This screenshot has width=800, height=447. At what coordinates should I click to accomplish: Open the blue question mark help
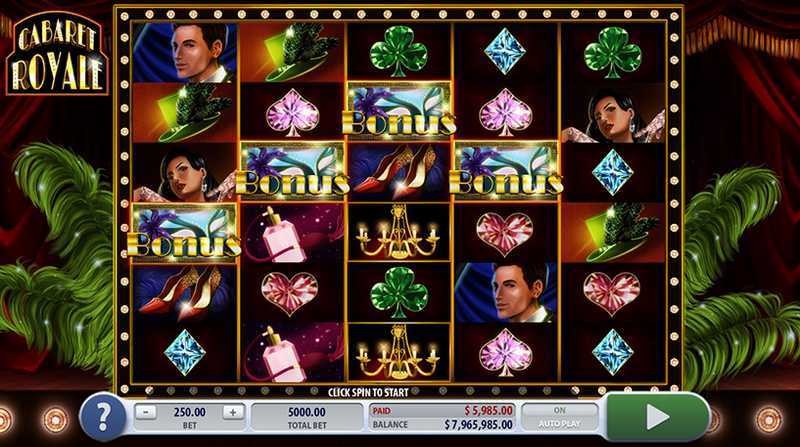coord(103,417)
